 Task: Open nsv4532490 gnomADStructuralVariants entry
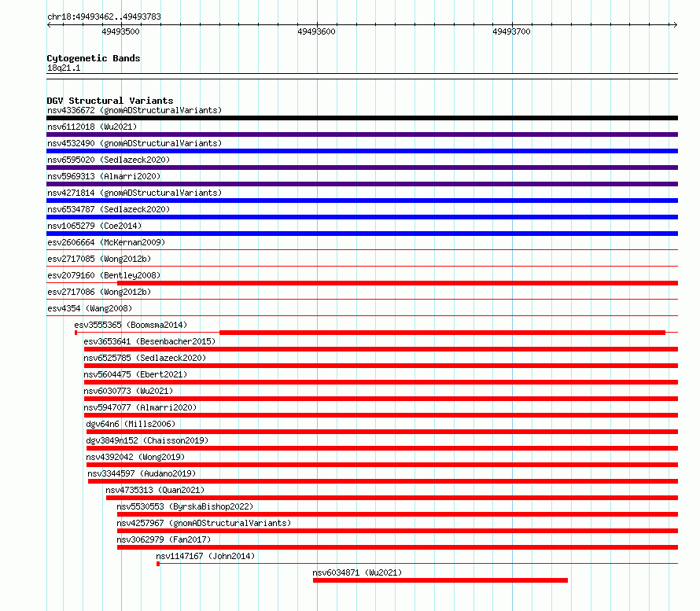tap(134, 143)
